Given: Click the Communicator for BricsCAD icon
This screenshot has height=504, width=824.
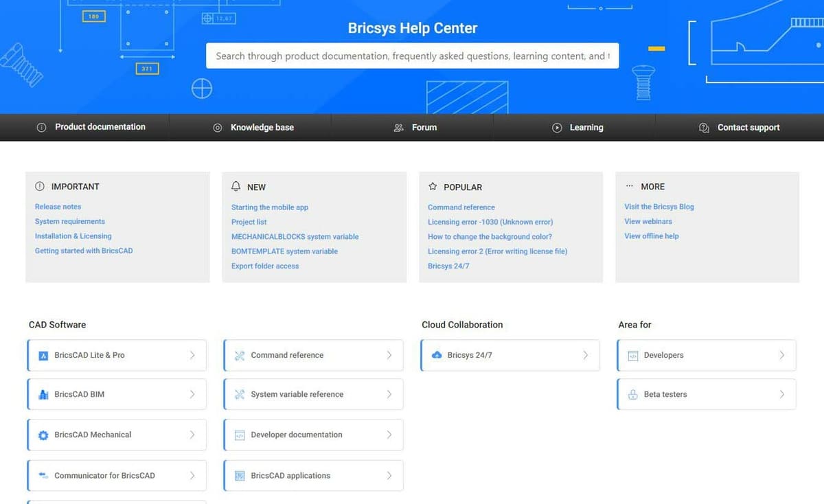Looking at the screenshot, I should [x=43, y=475].
